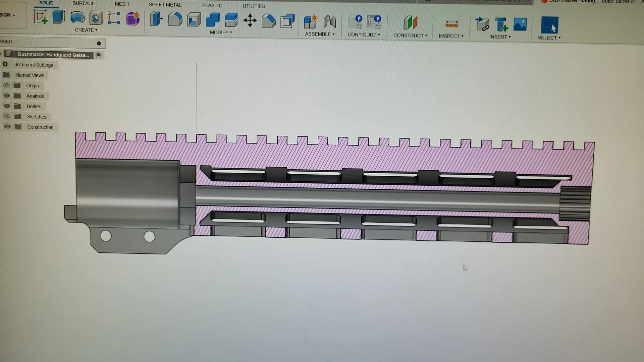Click the Insert Canvas image icon
Screen dimensions: 644x362
pos(520,24)
